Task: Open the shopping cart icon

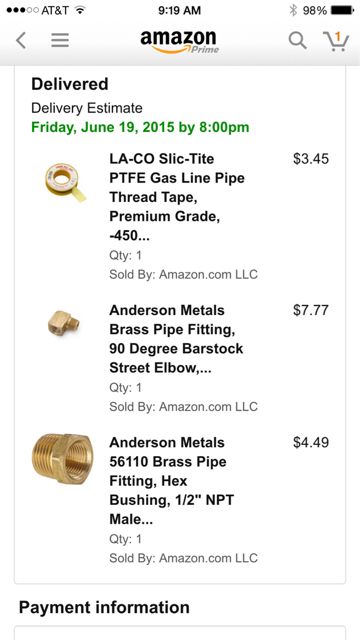Action: [x=336, y=41]
